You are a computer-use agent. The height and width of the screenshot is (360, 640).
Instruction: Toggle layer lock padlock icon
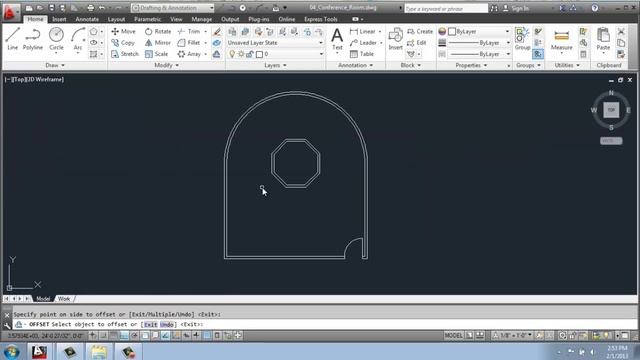click(249, 54)
